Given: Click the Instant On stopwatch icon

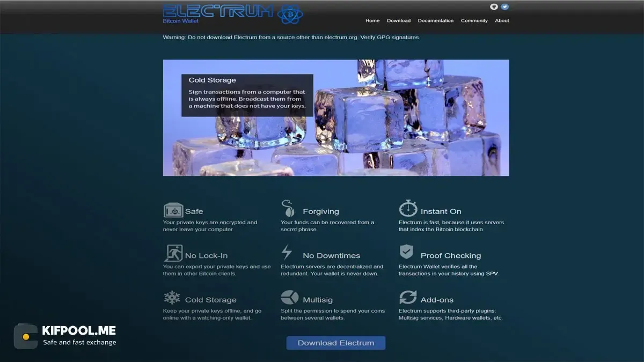Looking at the screenshot, I should 408,209.
